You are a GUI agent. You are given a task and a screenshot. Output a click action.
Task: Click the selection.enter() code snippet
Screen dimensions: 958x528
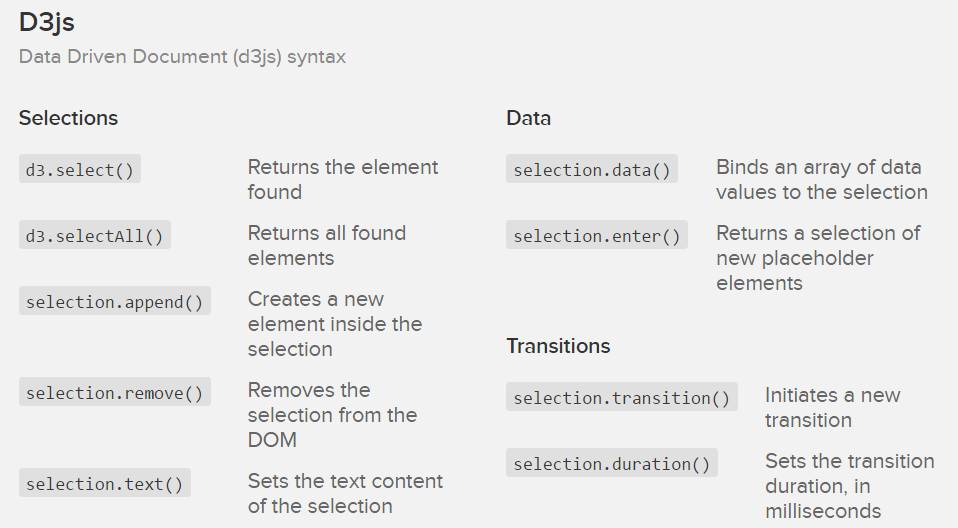coord(597,236)
